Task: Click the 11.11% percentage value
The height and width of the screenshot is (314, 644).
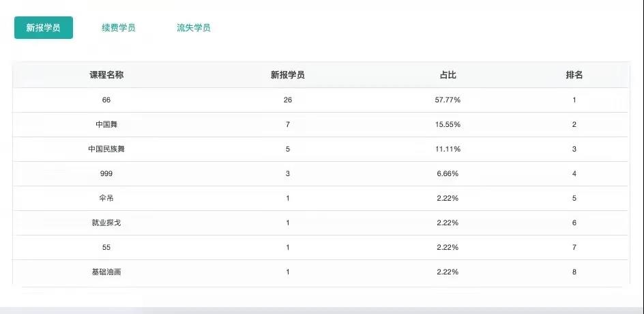Action: (448, 149)
